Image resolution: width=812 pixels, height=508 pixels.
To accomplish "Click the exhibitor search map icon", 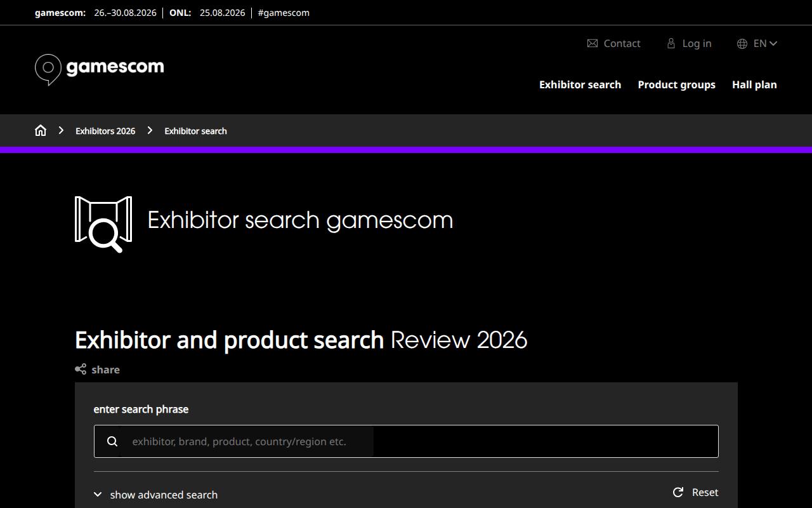I will click(x=103, y=224).
